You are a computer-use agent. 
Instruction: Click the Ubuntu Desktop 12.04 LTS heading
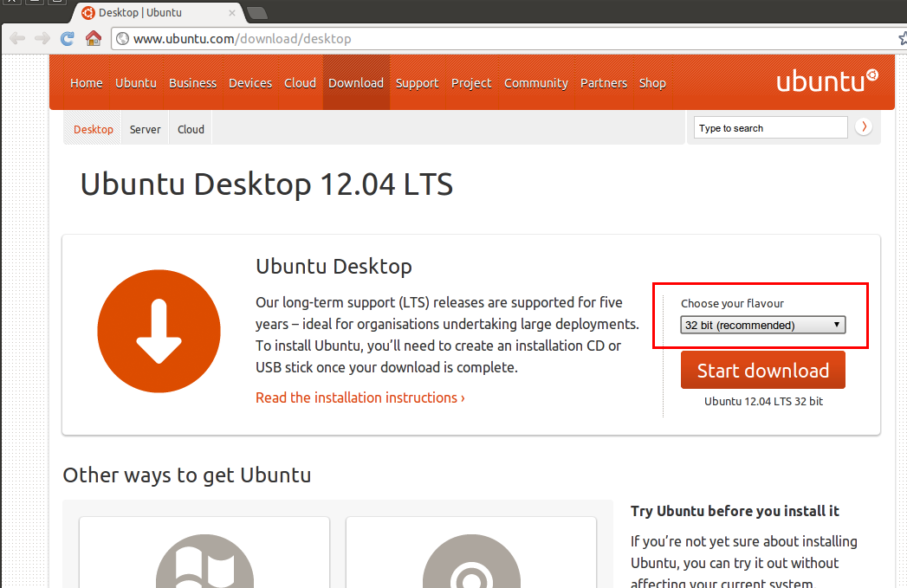pyautogui.click(x=267, y=184)
